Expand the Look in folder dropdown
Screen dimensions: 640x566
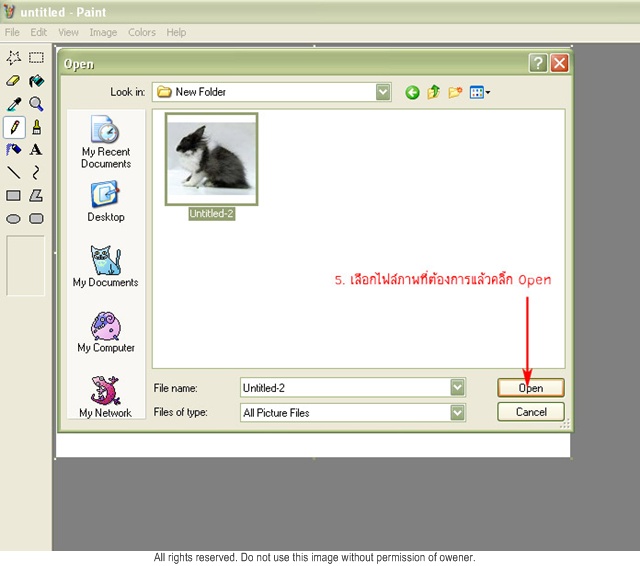click(383, 92)
